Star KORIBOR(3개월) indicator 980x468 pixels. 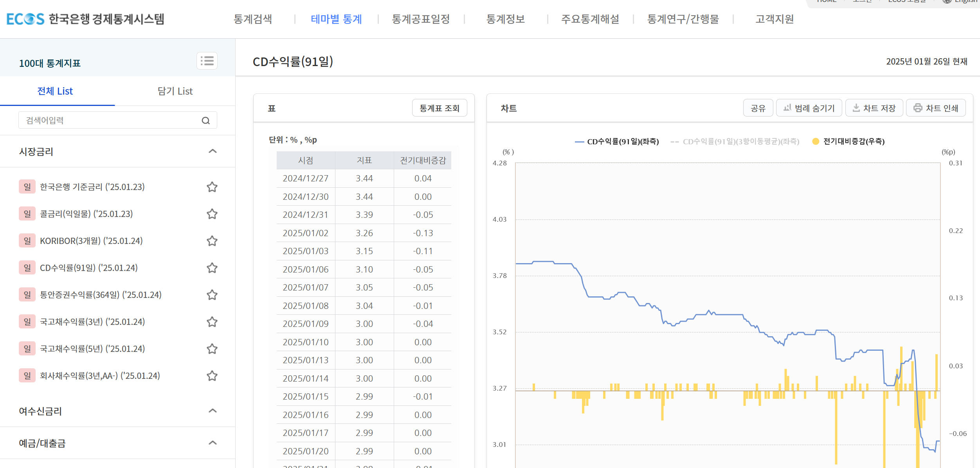[212, 241]
